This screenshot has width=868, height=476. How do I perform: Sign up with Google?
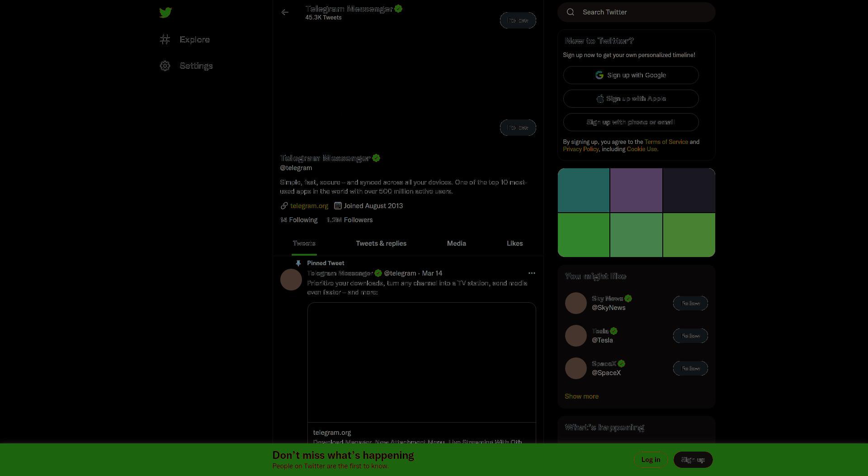click(631, 75)
